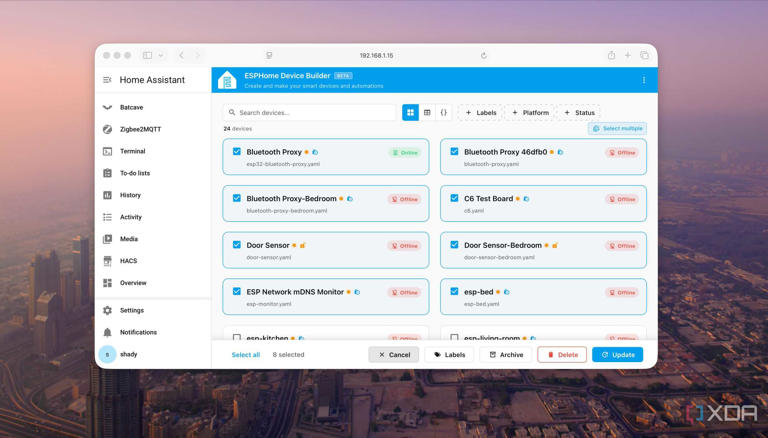Uncheck ESP Network mDNS Monitor checkbox

(237, 291)
